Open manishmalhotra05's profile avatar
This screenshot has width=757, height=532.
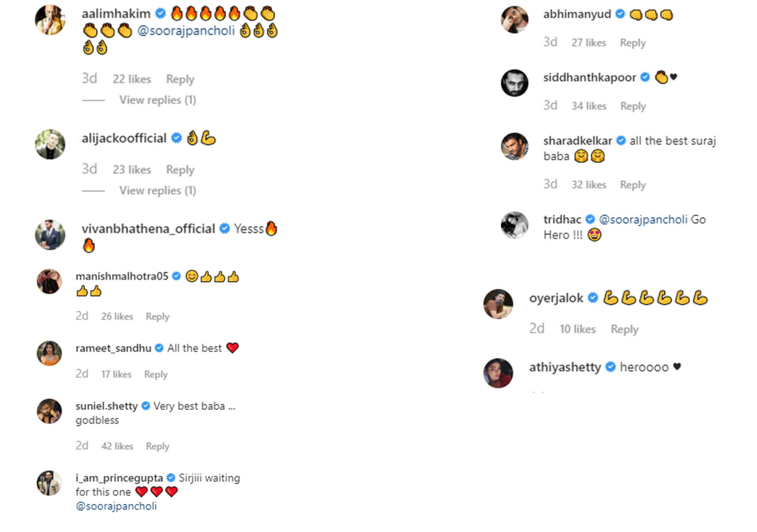(x=49, y=281)
